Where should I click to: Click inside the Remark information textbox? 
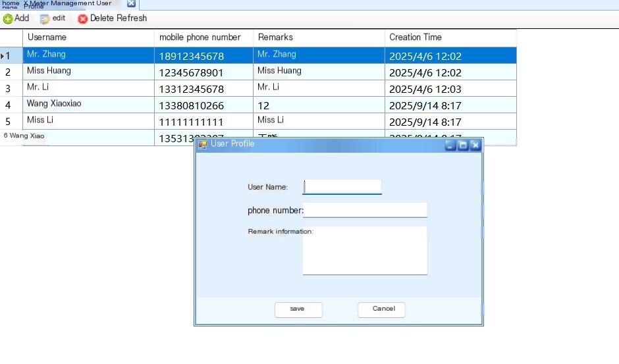(365, 250)
